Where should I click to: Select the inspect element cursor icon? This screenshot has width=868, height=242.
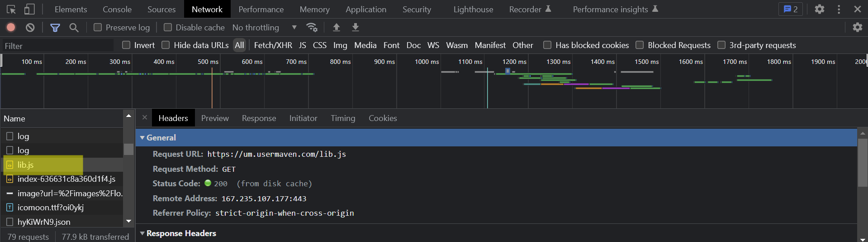[11, 9]
